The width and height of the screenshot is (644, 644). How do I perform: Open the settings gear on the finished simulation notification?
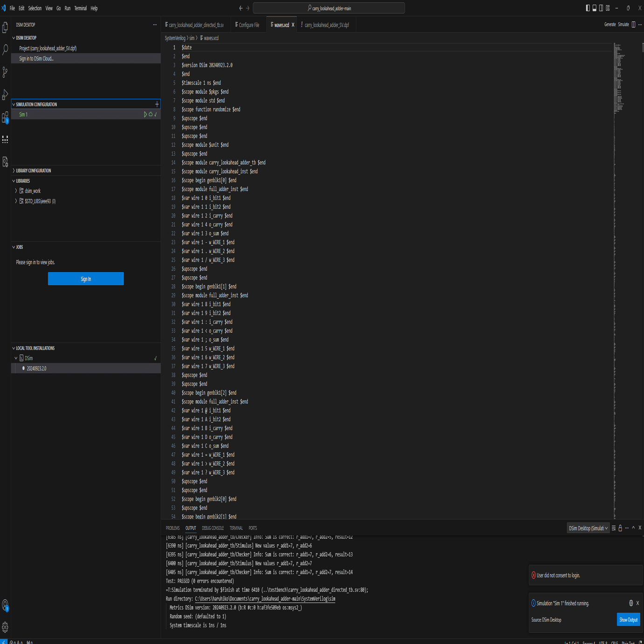click(631, 603)
